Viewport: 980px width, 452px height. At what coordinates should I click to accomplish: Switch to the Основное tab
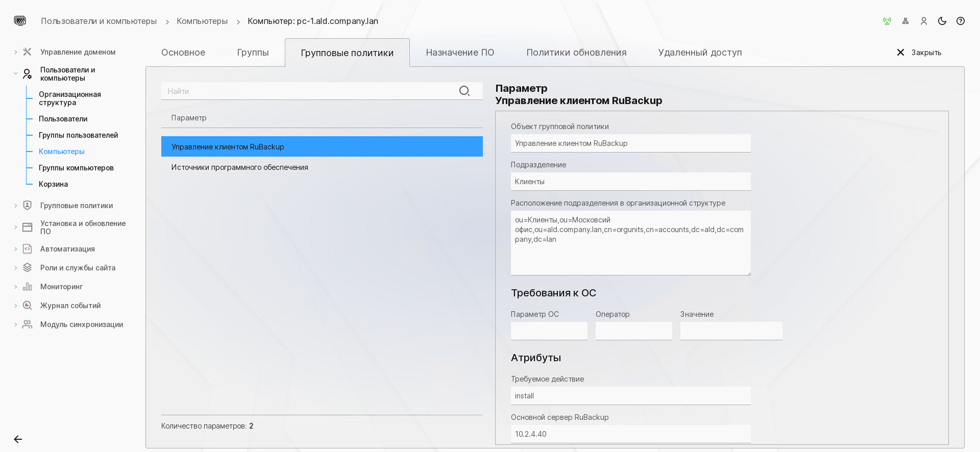[183, 53]
